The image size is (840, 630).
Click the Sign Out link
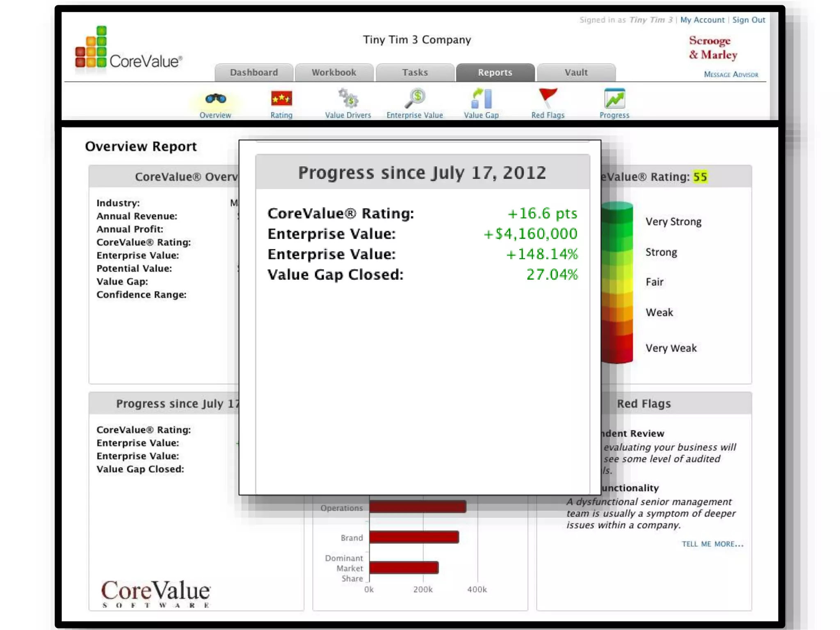(x=749, y=20)
